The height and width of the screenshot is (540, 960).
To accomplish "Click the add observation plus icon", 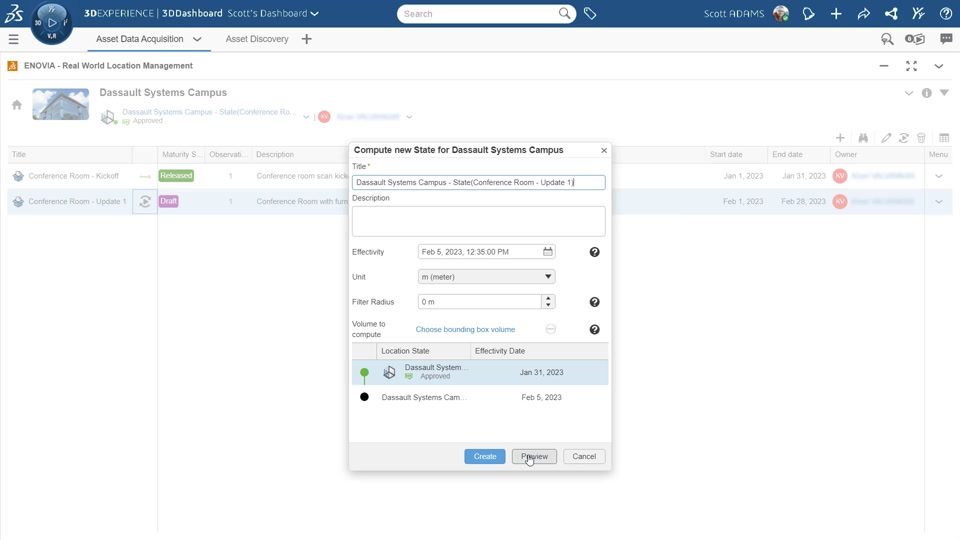I will [x=840, y=138].
